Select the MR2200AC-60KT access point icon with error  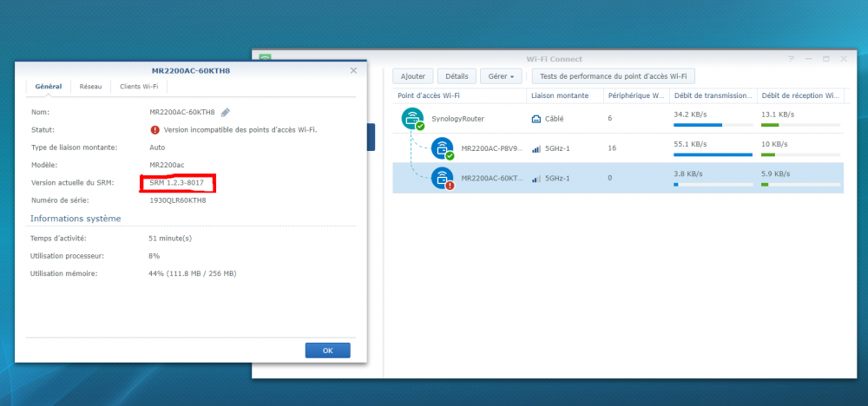click(443, 178)
